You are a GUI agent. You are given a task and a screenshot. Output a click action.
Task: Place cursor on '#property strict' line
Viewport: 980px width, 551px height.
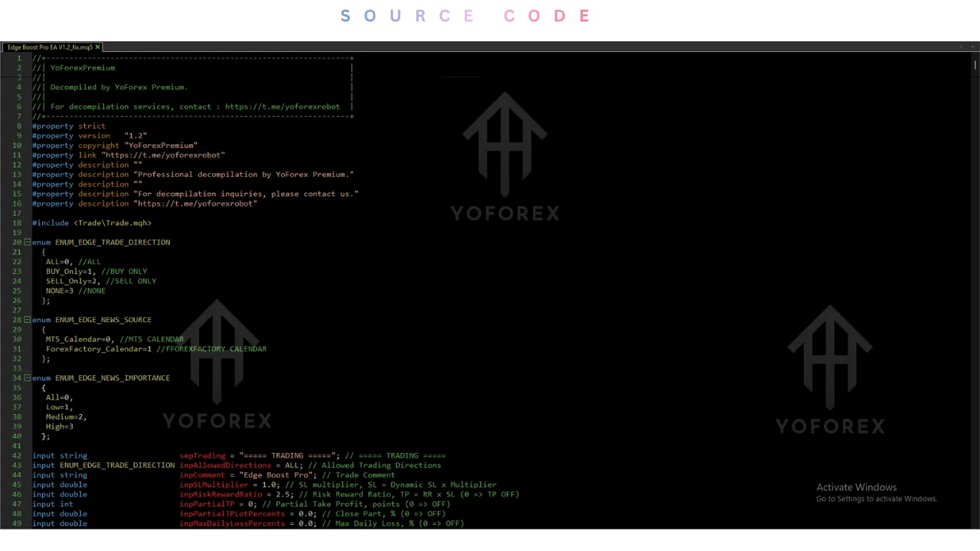pos(69,126)
